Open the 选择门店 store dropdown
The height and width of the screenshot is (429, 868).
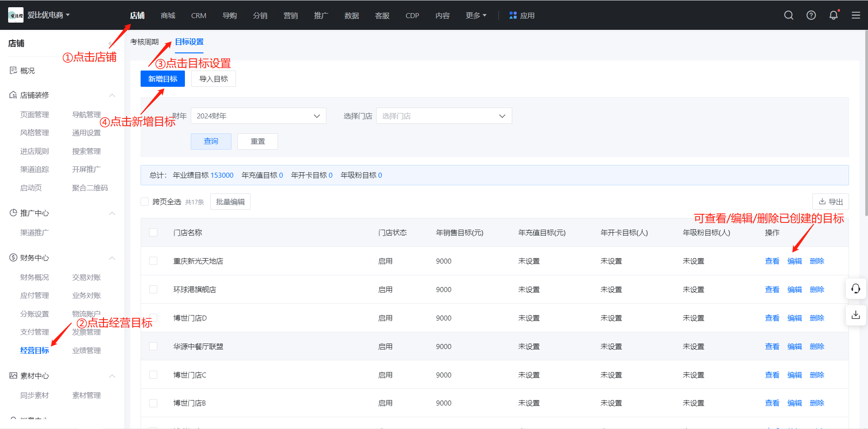[444, 116]
